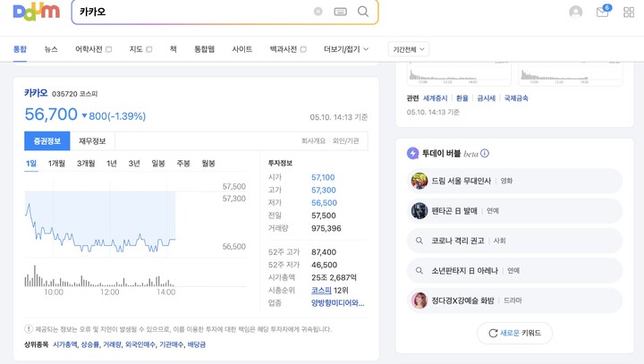Image resolution: width=644 pixels, height=364 pixels.
Task: Open the 양방향미디어와... industry link
Action: [x=337, y=303]
